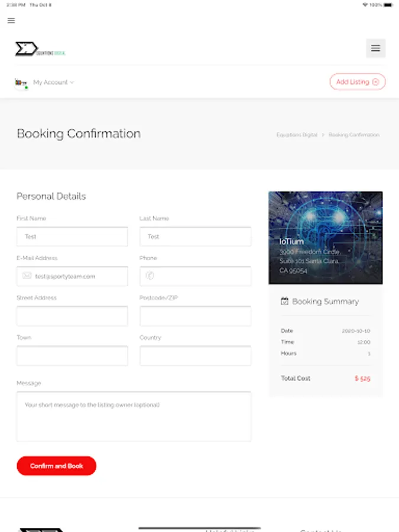Click the First Name input field

click(x=72, y=236)
